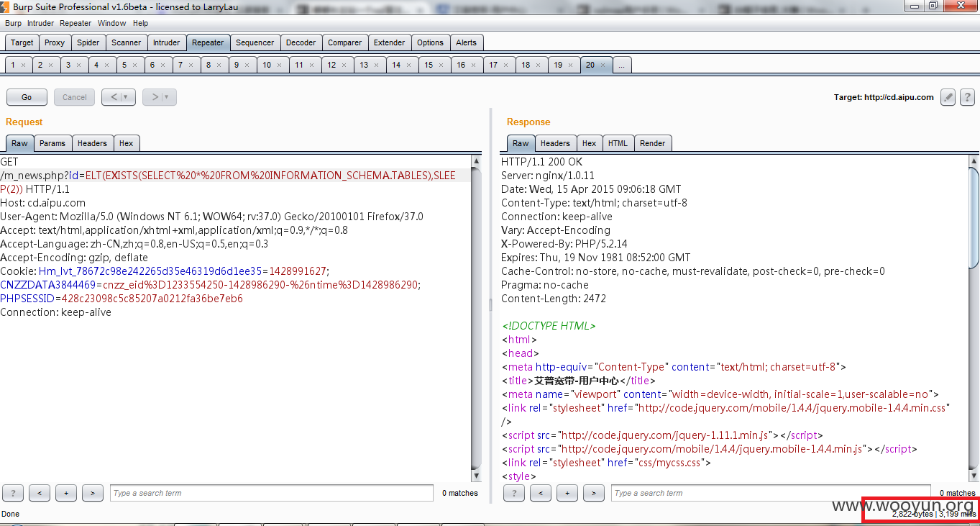980x526 pixels.
Task: Click the edit target pencil icon
Action: tap(948, 97)
